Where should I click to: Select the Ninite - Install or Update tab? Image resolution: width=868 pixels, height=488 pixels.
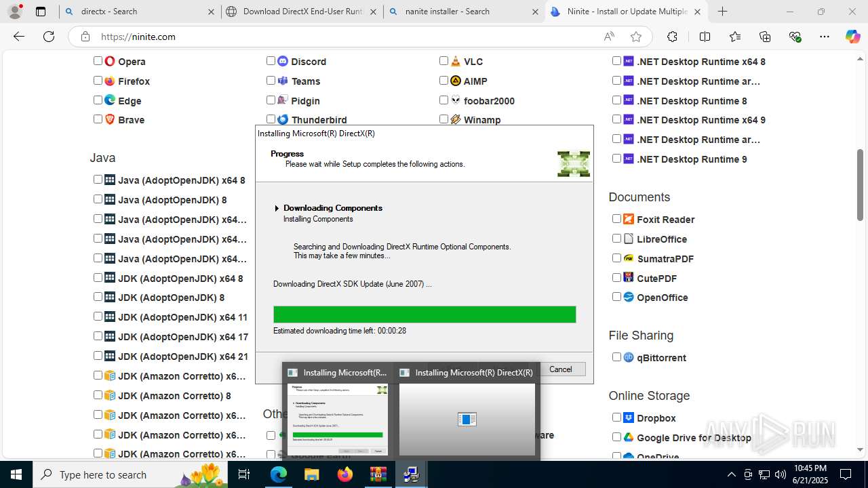[626, 12]
